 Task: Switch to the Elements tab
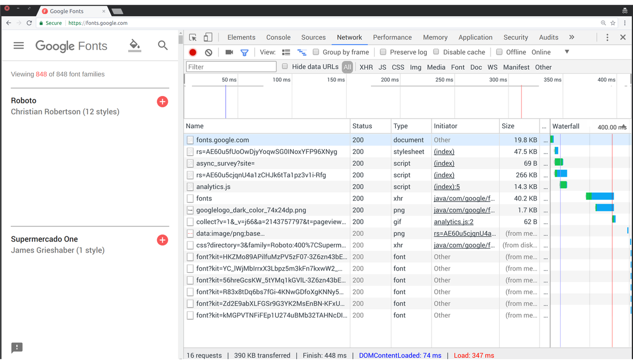(x=242, y=37)
